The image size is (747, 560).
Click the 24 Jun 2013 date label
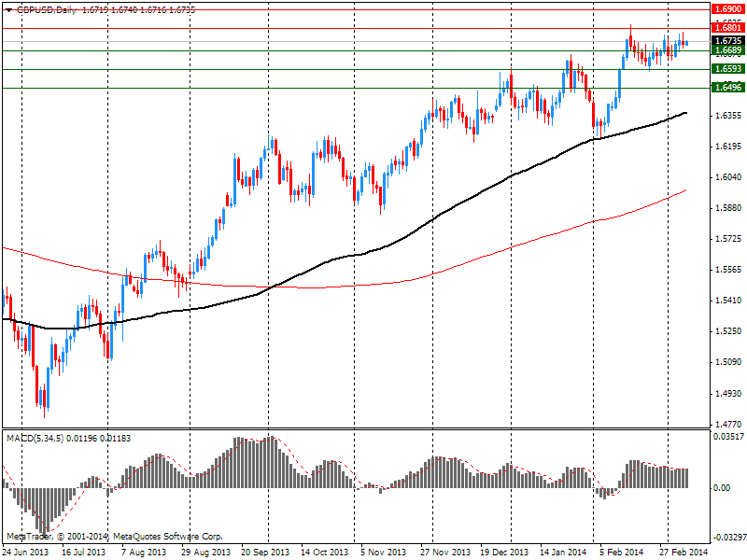click(x=26, y=552)
